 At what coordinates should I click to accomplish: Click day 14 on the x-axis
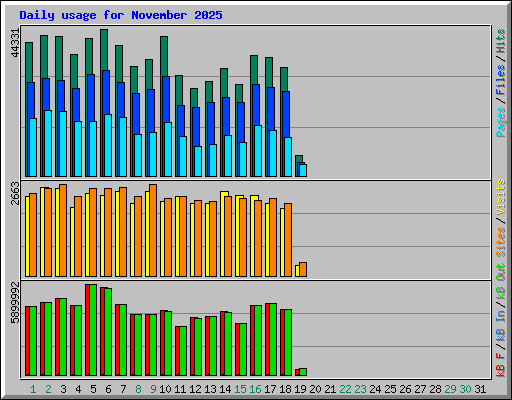tap(225, 389)
